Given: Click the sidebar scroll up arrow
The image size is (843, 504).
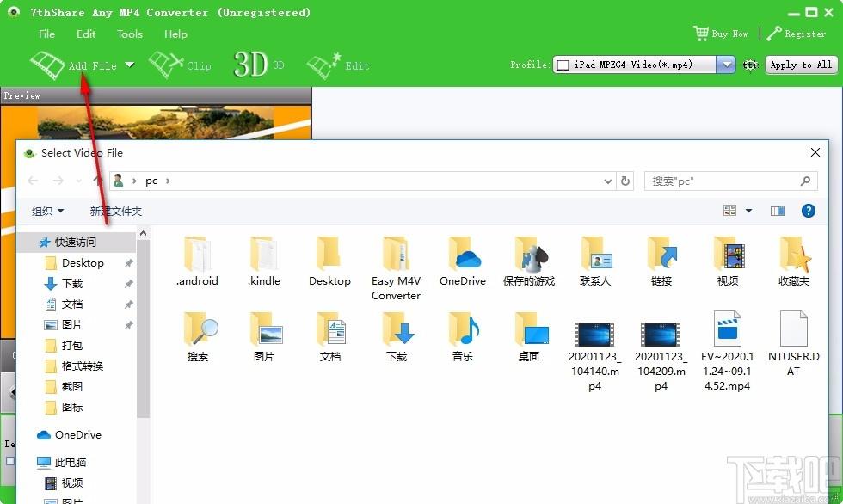Looking at the screenshot, I should point(143,234).
